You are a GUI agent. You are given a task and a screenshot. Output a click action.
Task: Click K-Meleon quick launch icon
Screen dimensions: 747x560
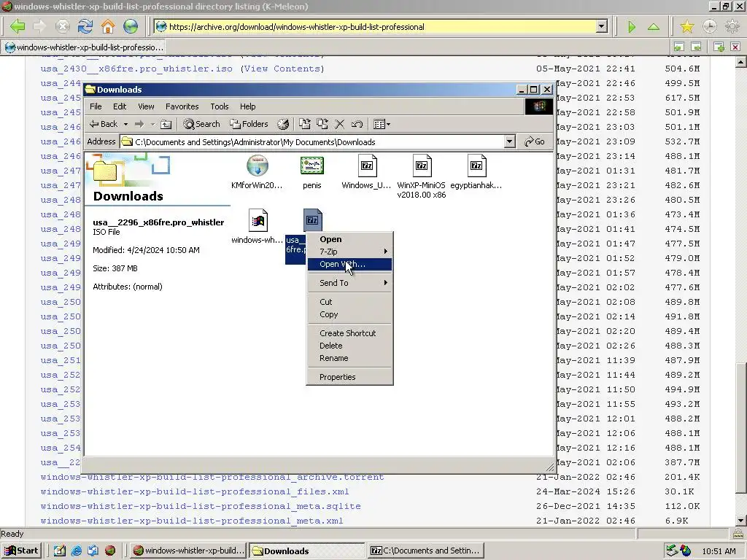(x=110, y=551)
